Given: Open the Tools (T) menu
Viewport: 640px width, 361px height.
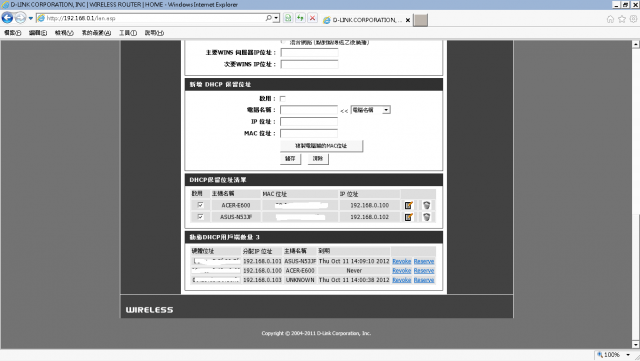Looking at the screenshot, I should tap(128, 33).
